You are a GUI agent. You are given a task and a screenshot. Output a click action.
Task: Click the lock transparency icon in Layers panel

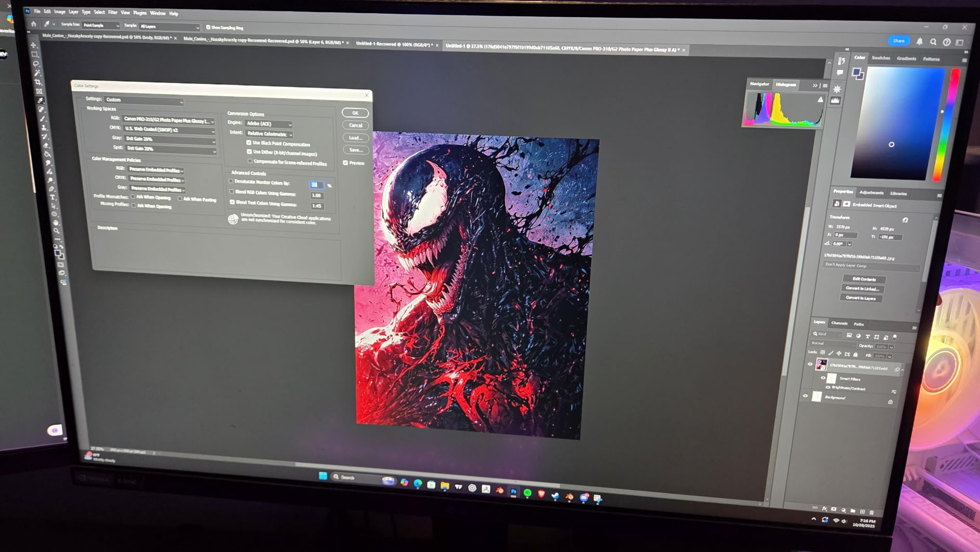pos(822,352)
